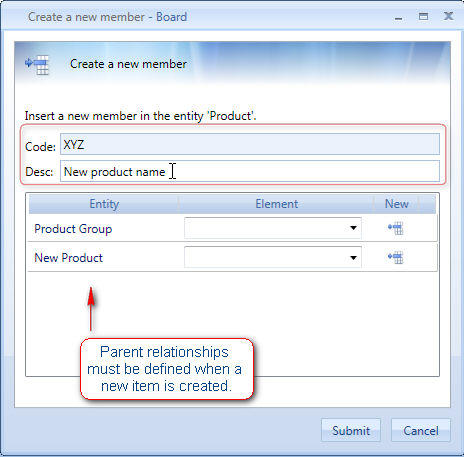Viewport: 464px width, 457px height.
Task: Select the New Product row label
Action: click(x=68, y=258)
